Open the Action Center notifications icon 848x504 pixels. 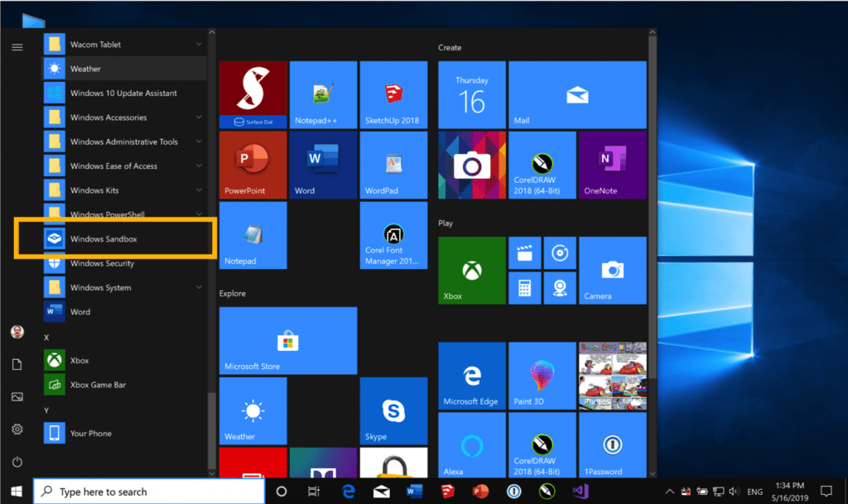click(826, 492)
